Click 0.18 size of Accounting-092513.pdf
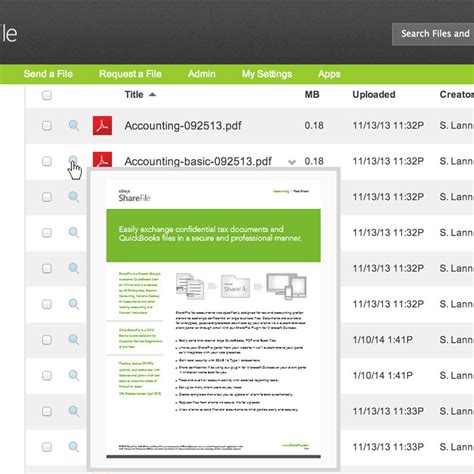 click(314, 126)
